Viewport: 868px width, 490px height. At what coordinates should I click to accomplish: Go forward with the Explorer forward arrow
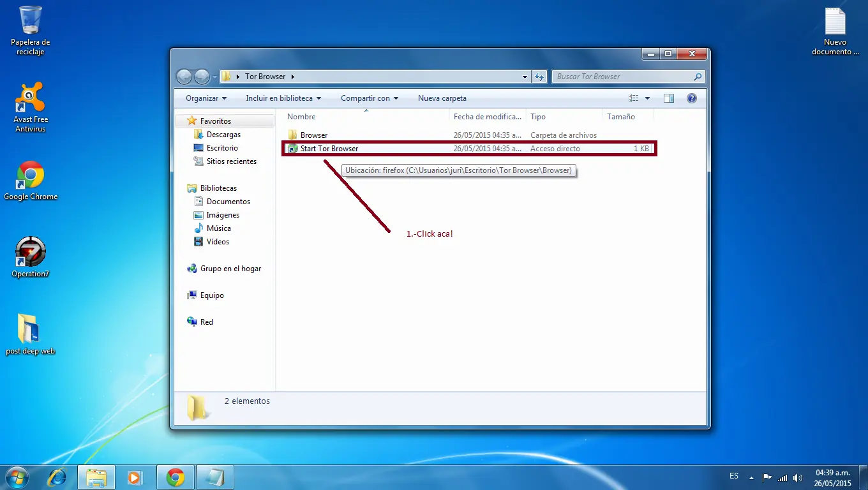(202, 77)
